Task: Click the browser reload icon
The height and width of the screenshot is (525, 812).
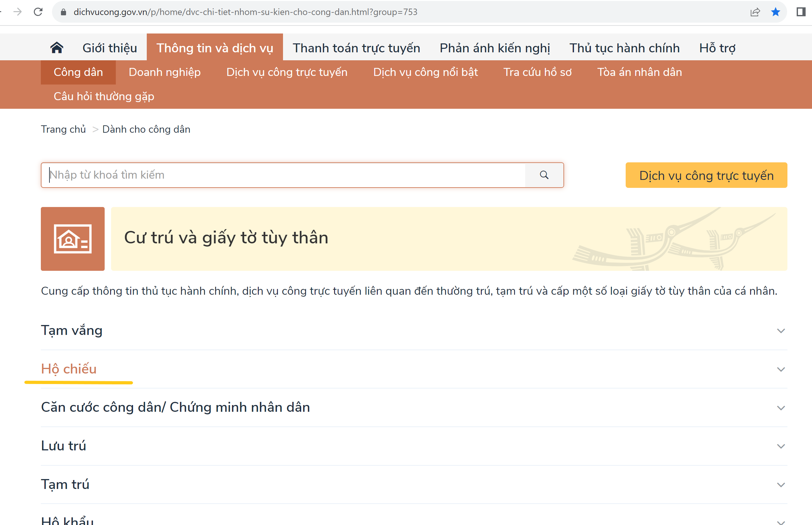Action: 38,12
